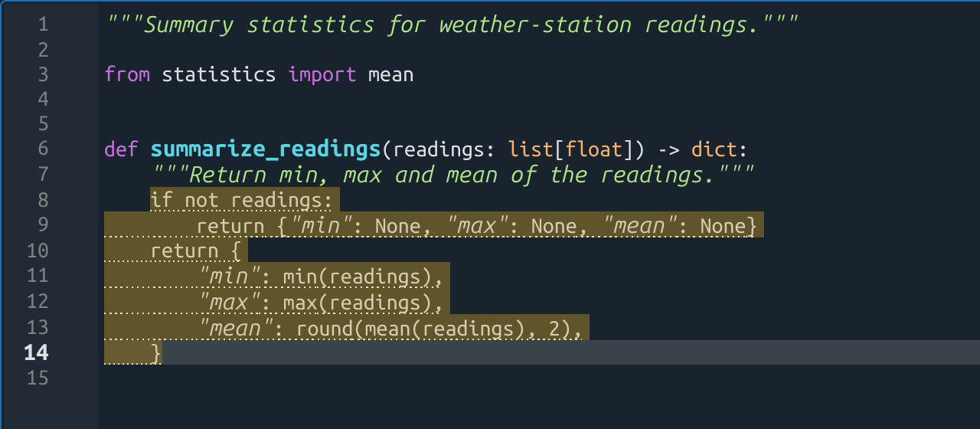The height and width of the screenshot is (429, 980).
Task: Click line number 2 in the gutter
Action: pyautogui.click(x=42, y=50)
